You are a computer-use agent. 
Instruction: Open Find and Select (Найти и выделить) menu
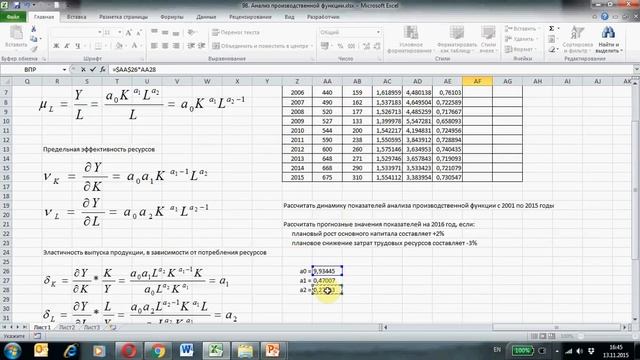[x=608, y=40]
